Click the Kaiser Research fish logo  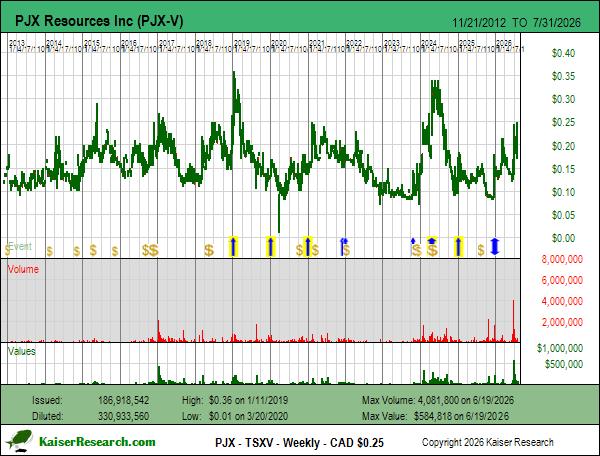pos(18,441)
